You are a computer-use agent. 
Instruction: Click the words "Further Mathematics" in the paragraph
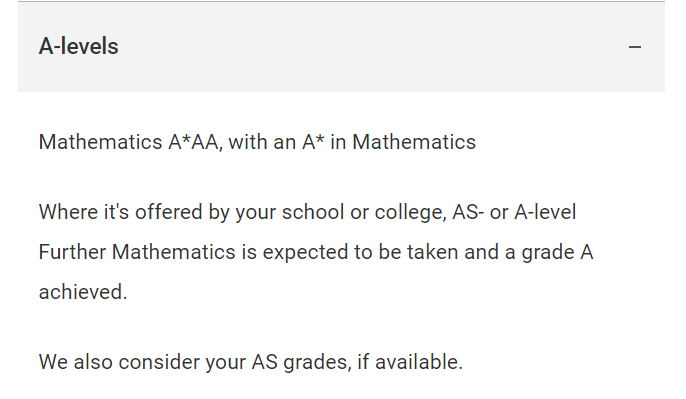pos(137,252)
